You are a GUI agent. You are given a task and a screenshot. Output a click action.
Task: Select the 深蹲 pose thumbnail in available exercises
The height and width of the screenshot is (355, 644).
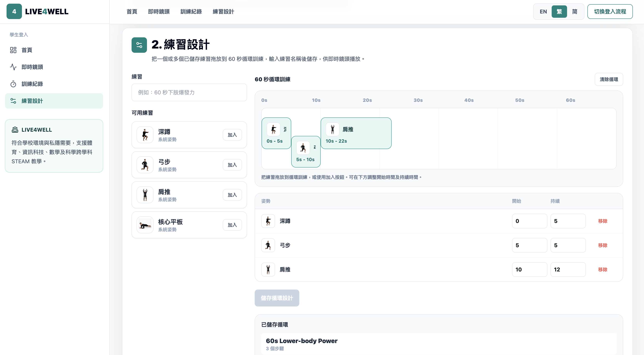(145, 135)
